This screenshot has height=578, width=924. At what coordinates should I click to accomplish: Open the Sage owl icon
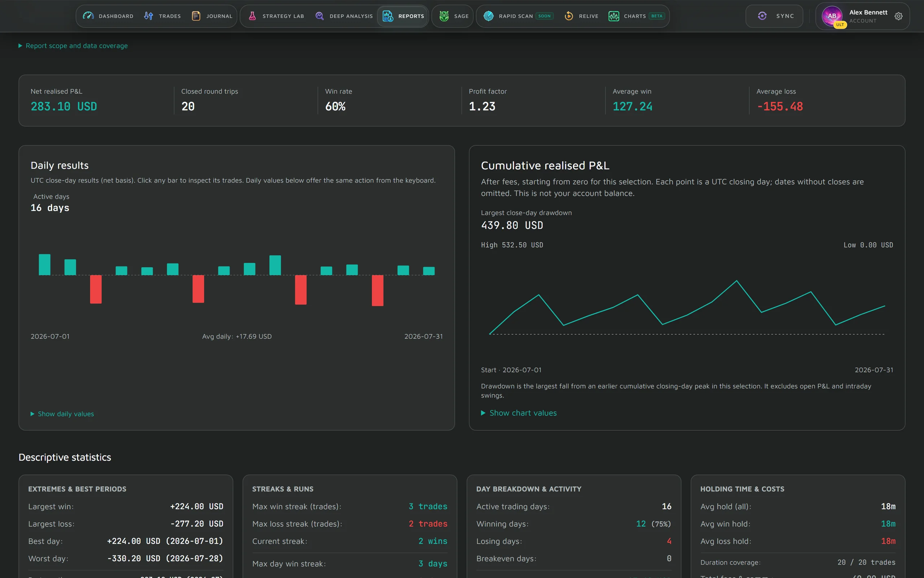click(x=444, y=16)
